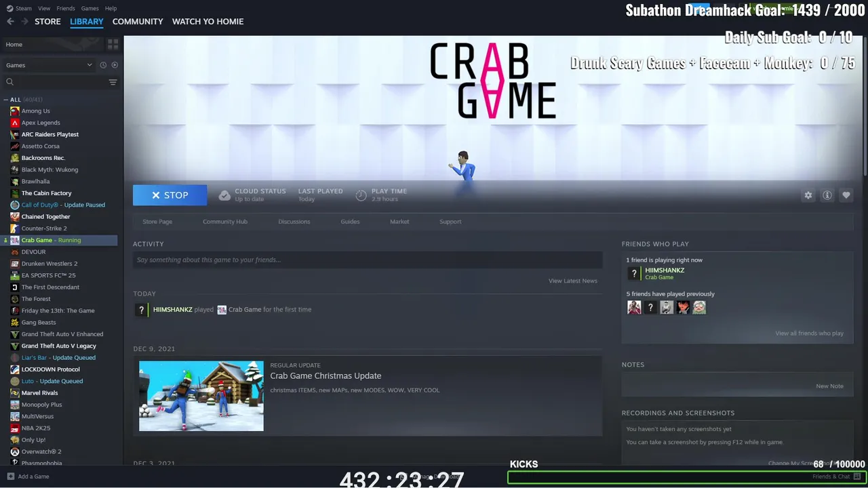Screen dimensions: 868x488
Task: Click the Counter-Strike 2 game icon
Action: [15, 228]
